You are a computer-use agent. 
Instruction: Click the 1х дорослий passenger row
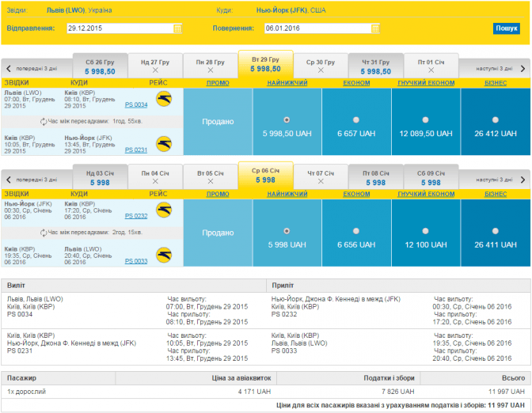click(266, 392)
